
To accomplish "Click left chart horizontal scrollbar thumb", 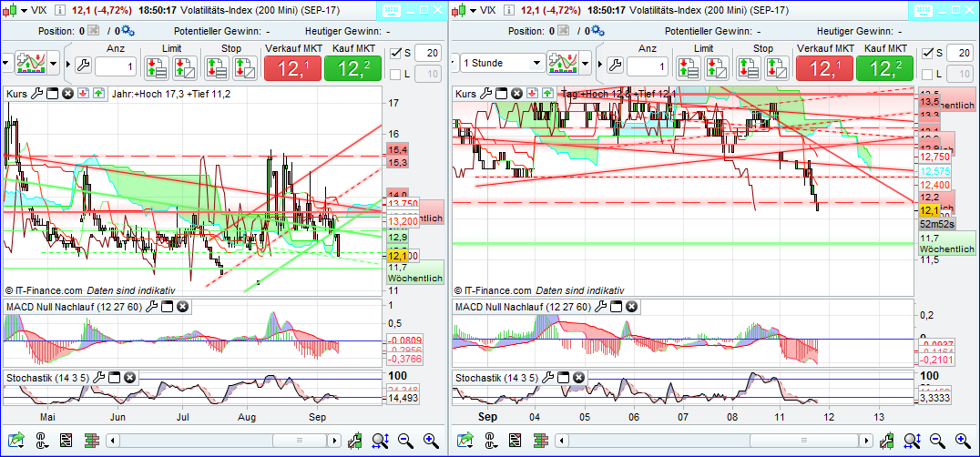I will (x=299, y=441).
